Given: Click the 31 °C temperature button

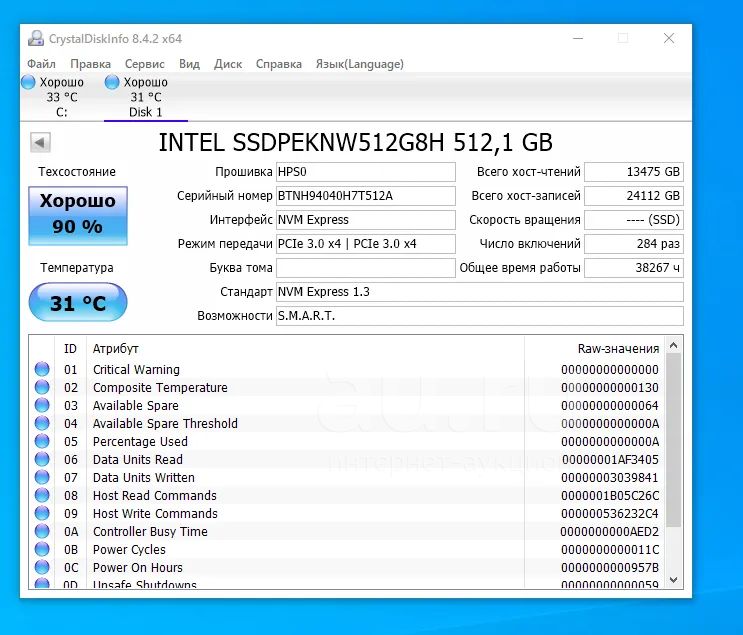Looking at the screenshot, I should point(78,302).
